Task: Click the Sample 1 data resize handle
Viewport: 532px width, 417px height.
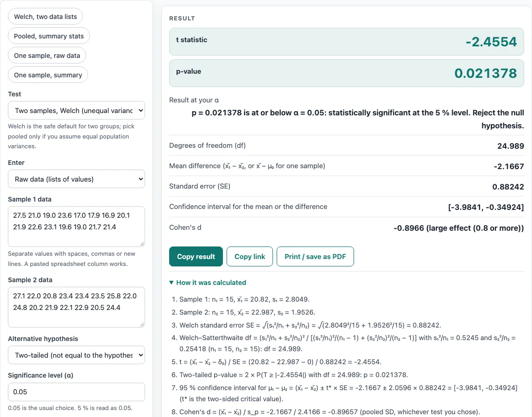Action: point(142,244)
